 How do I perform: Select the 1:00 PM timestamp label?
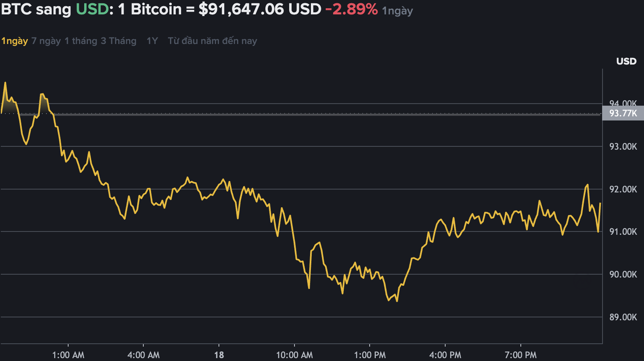click(x=370, y=354)
